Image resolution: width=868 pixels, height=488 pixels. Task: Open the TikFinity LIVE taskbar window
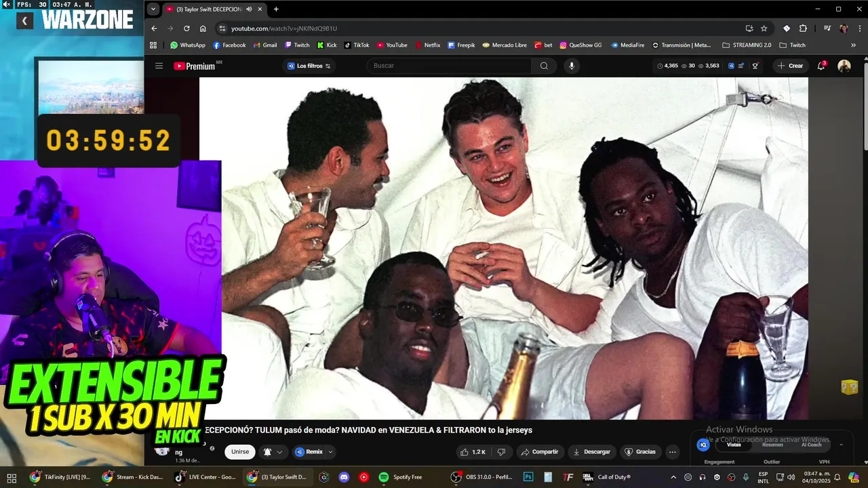tap(60, 477)
